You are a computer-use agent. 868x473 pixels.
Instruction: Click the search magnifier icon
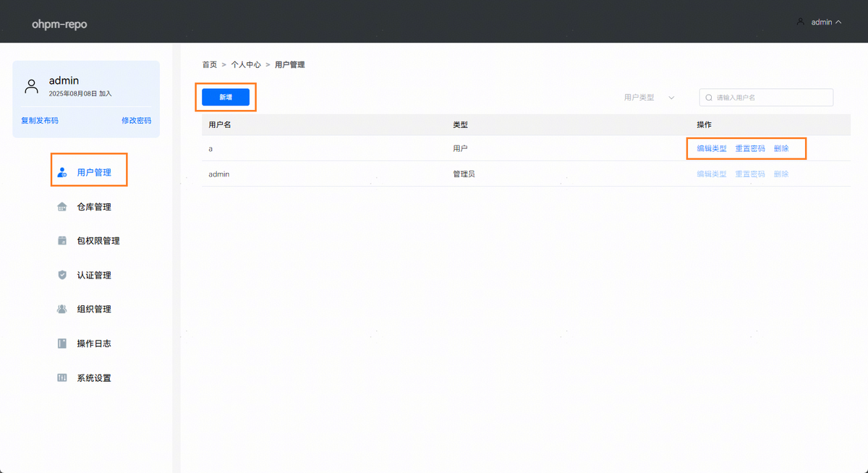(x=709, y=98)
